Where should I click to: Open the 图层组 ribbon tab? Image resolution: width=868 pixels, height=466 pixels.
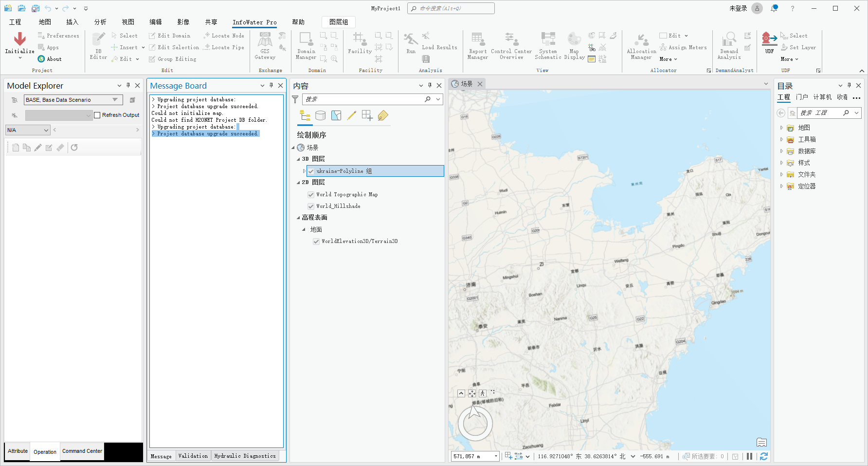[339, 22]
